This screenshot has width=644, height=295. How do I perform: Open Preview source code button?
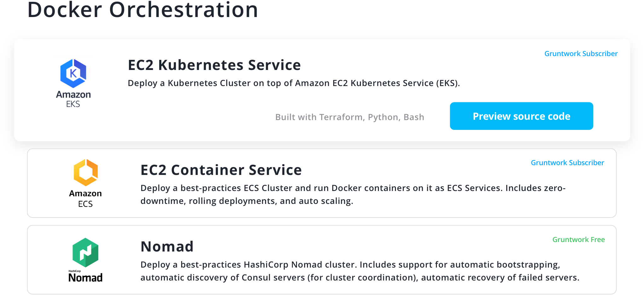[521, 116]
